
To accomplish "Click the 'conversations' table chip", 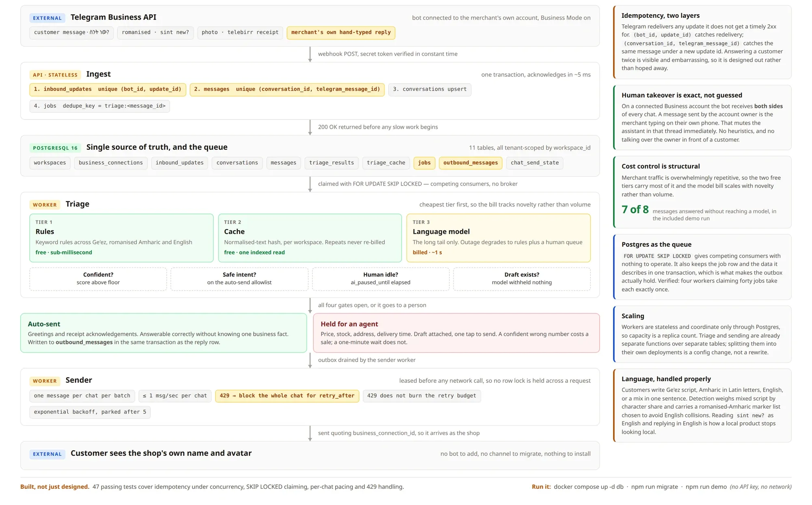I will tap(237, 163).
